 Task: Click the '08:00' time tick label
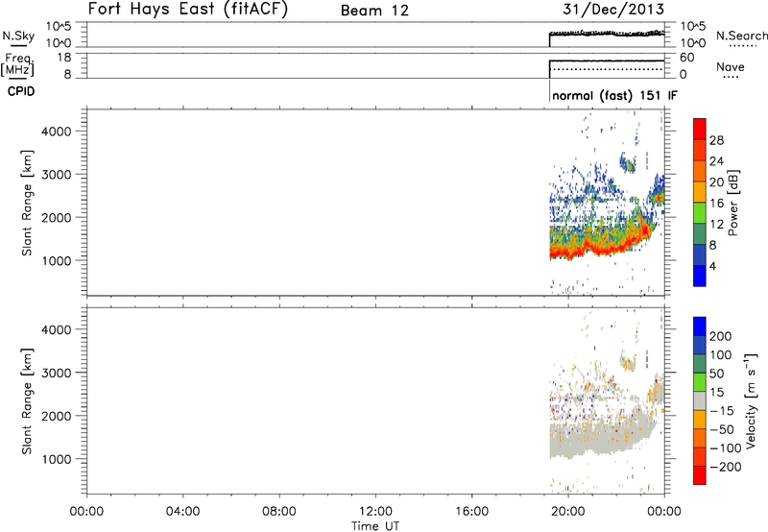(x=279, y=512)
